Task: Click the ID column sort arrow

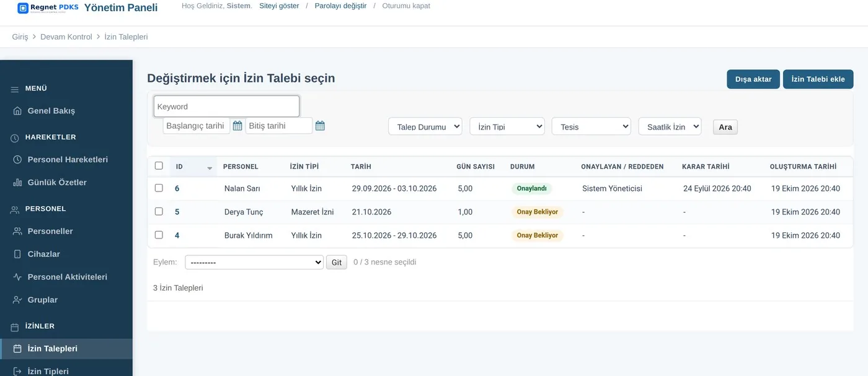Action: [210, 168]
